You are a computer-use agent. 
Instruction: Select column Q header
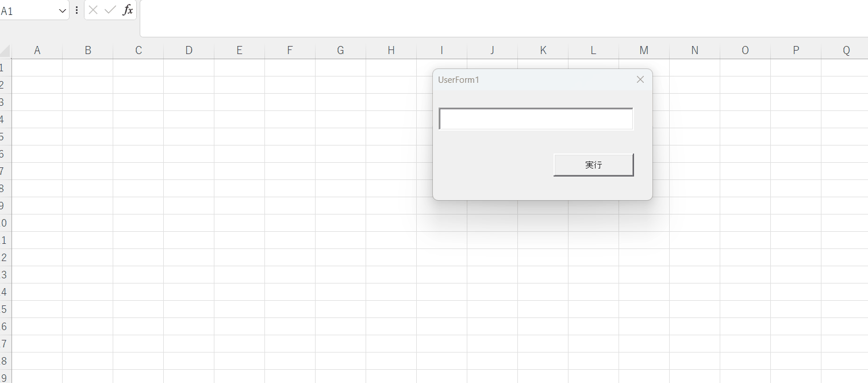point(845,50)
